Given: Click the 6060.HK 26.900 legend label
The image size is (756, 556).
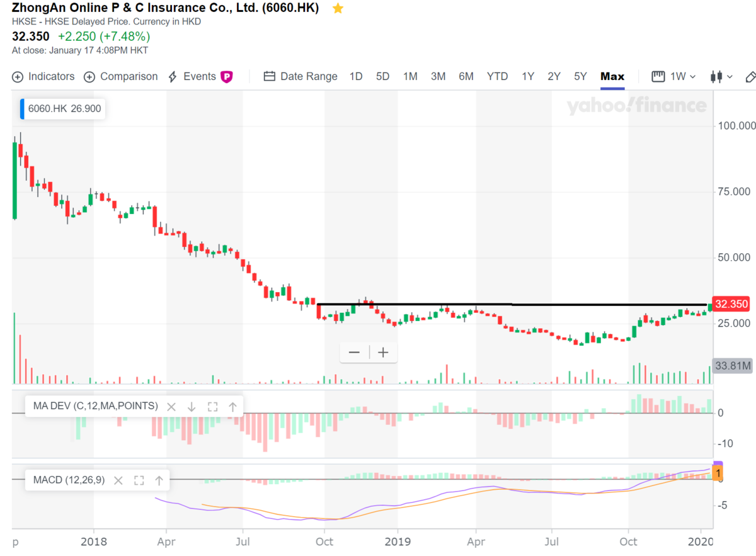Looking at the screenshot, I should tap(64, 109).
